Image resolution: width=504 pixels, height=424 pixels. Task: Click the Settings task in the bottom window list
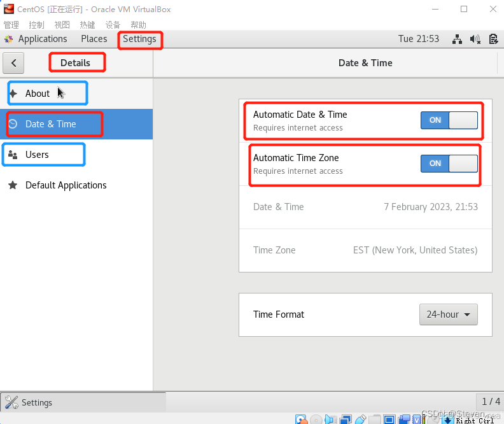pyautogui.click(x=83, y=402)
